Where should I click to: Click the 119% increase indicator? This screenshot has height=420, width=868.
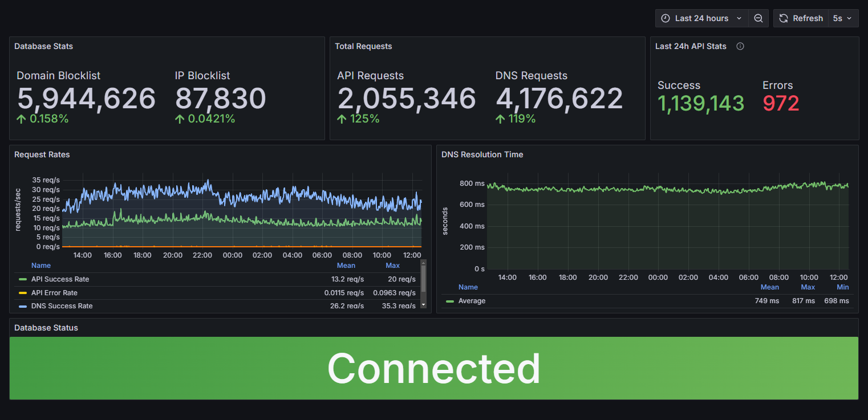516,119
